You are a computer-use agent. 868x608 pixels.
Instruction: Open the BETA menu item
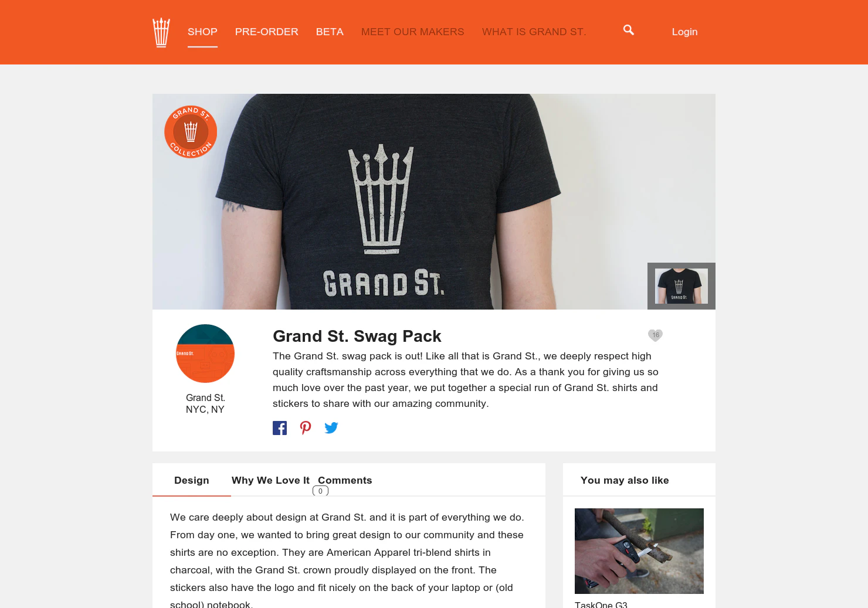pyautogui.click(x=330, y=32)
